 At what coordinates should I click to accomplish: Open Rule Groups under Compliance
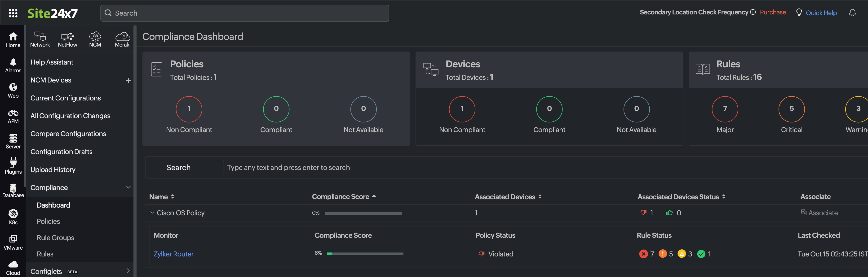tap(55, 237)
